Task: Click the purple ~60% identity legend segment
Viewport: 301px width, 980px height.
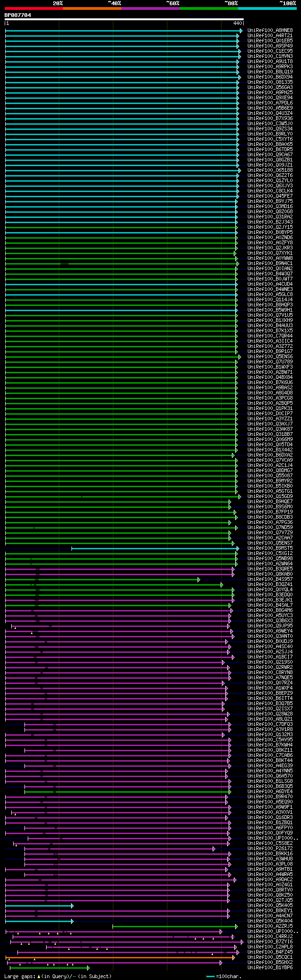Action: point(150,8)
